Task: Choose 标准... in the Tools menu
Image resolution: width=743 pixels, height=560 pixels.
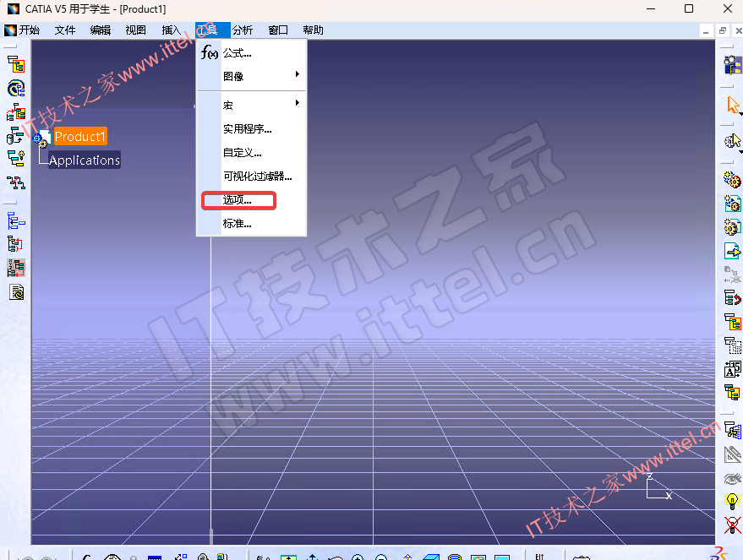Action: tap(252, 224)
